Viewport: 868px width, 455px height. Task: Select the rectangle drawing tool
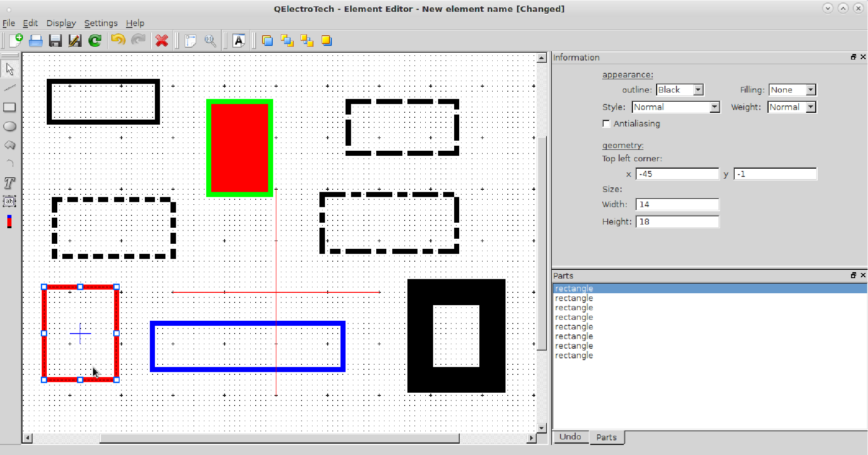pos(10,107)
